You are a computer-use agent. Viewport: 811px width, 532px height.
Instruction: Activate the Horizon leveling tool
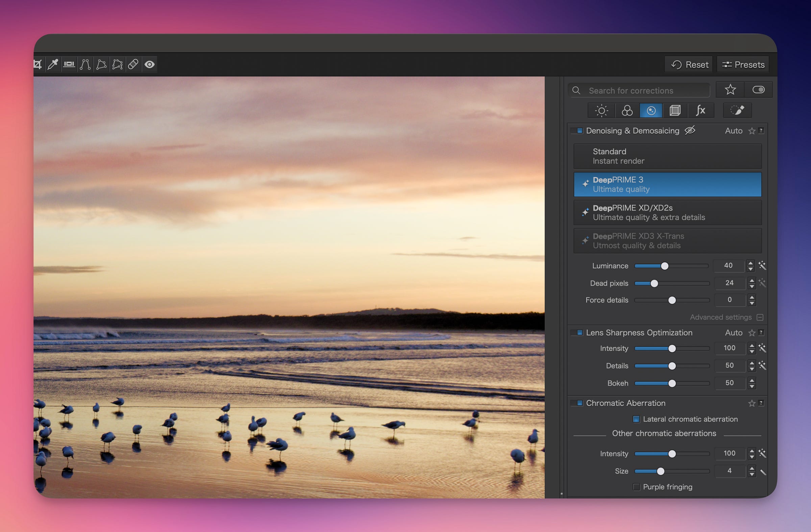69,65
